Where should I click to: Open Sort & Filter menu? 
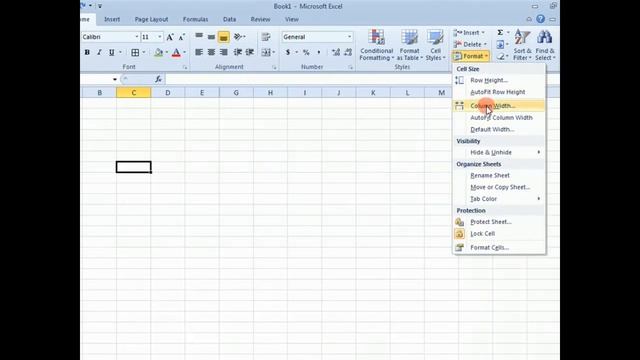point(522,45)
